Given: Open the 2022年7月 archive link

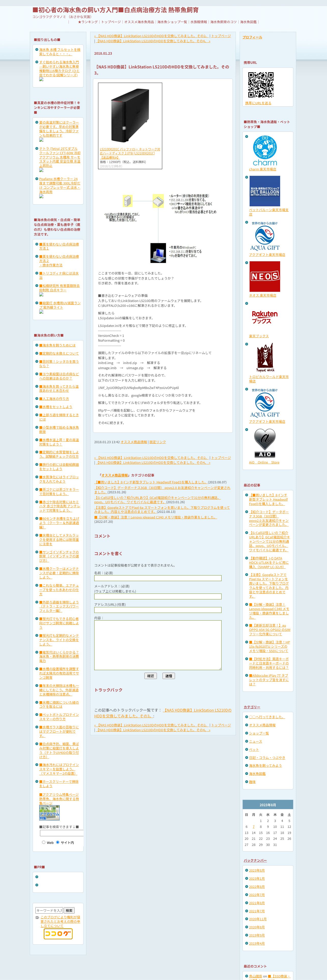Looking at the screenshot, I should coord(256,895).
